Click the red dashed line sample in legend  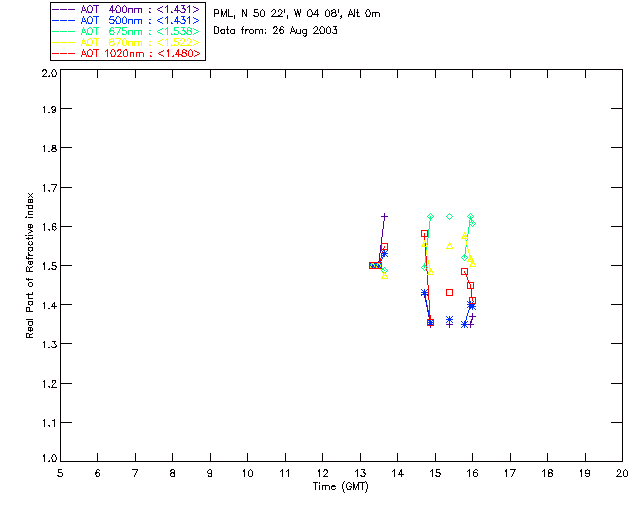click(x=64, y=53)
